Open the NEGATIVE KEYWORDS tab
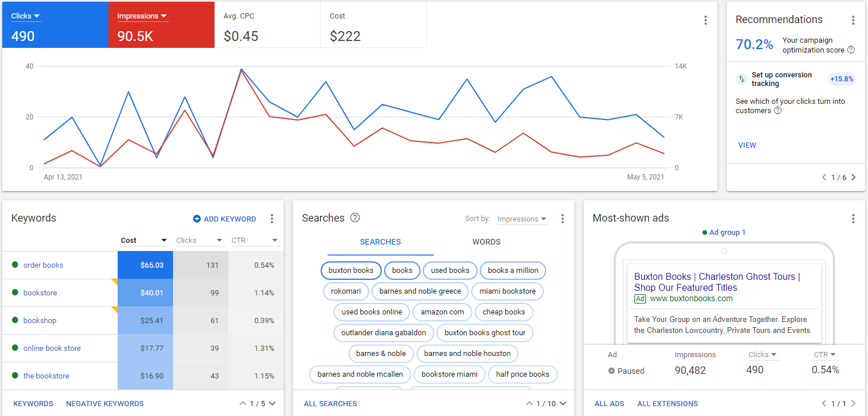Screen dimensions: 868x416 tap(104, 403)
